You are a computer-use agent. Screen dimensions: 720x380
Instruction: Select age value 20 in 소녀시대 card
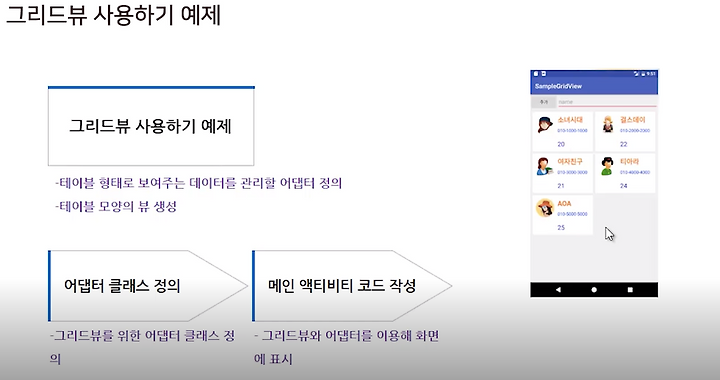[561, 144]
